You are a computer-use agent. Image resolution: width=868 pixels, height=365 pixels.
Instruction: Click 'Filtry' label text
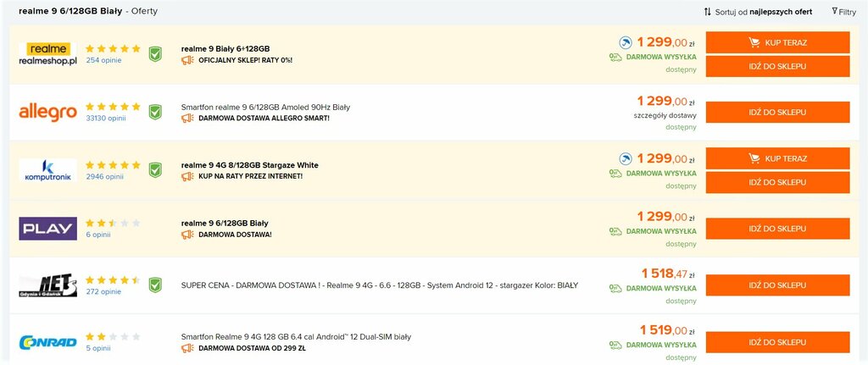coord(847,12)
